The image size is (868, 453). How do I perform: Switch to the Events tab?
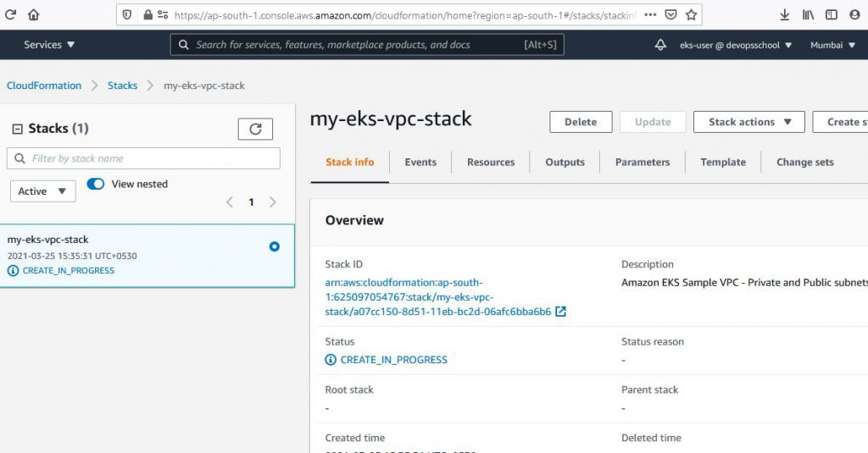click(420, 162)
